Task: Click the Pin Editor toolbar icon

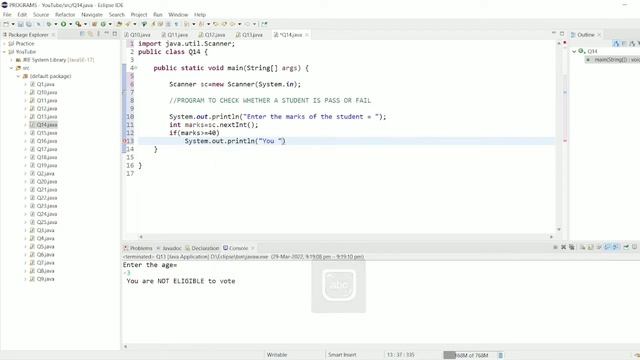Action: [264, 24]
